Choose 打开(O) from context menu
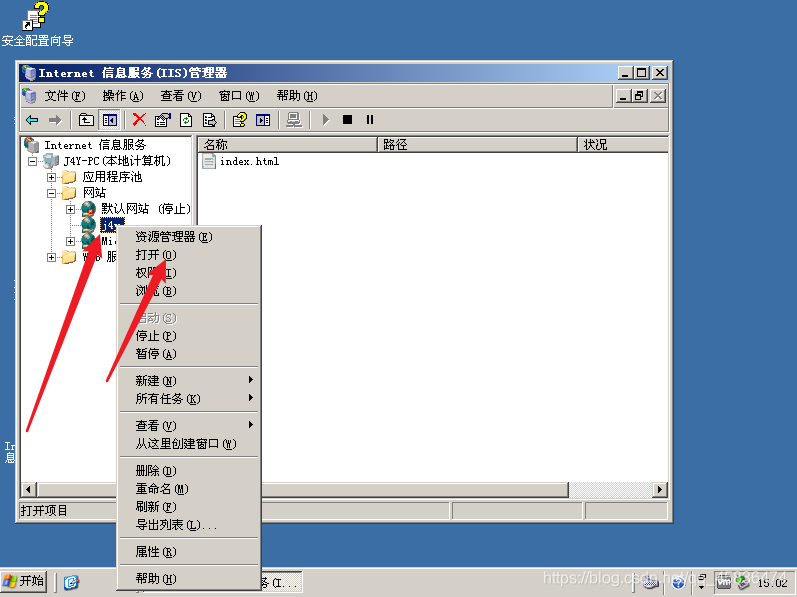The width and height of the screenshot is (797, 597). point(189,255)
